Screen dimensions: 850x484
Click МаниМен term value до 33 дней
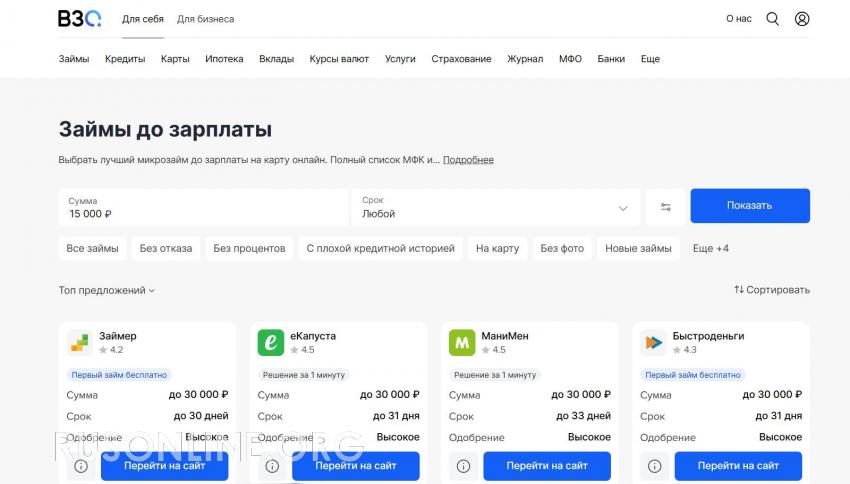click(583, 416)
